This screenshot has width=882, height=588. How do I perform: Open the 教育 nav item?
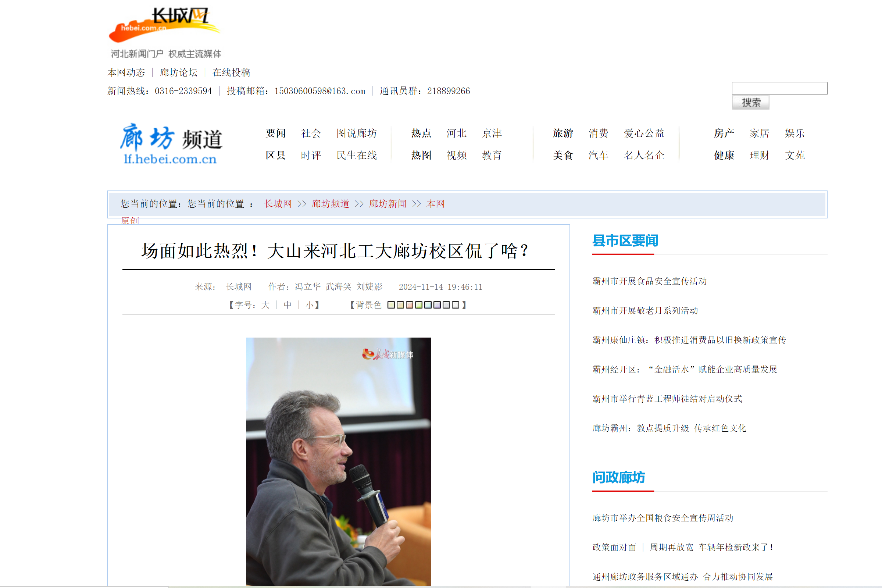[492, 155]
